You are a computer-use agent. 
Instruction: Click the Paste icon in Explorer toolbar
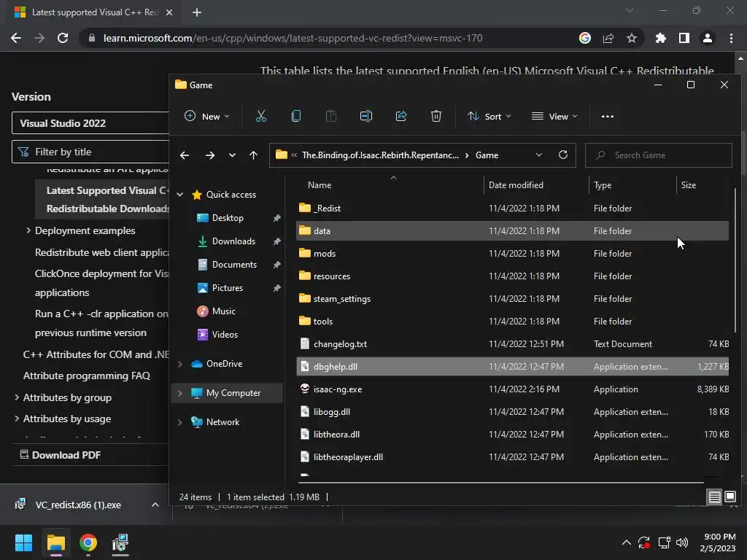click(x=330, y=116)
